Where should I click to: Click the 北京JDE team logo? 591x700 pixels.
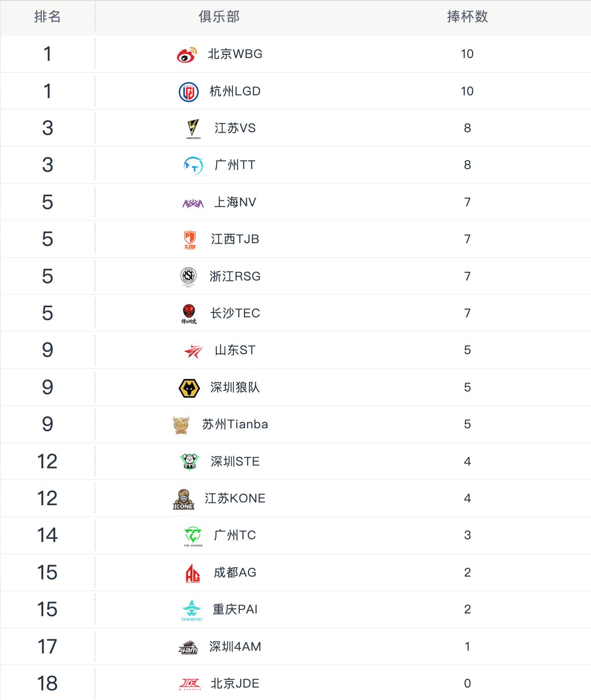[190, 684]
